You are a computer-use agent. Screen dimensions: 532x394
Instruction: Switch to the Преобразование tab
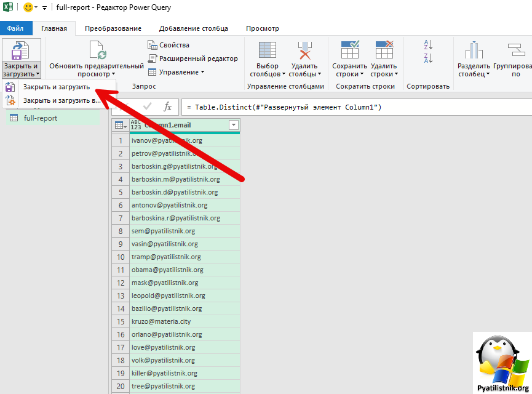(113, 28)
